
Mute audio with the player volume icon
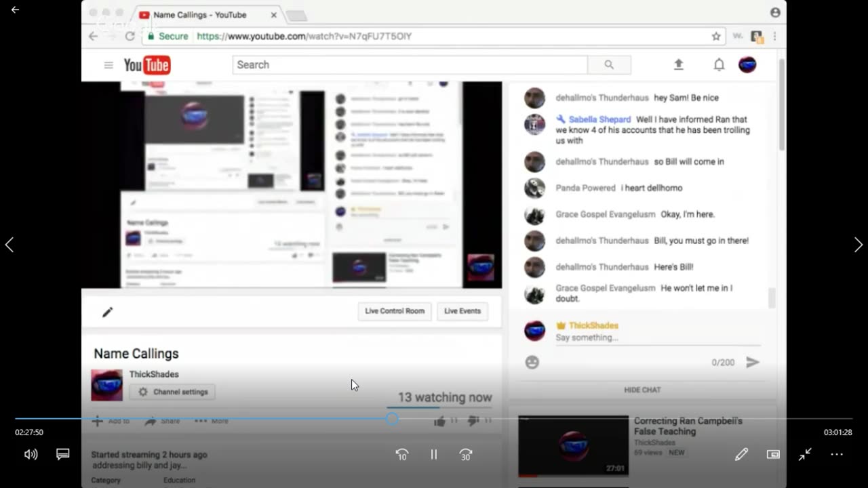coord(31,455)
